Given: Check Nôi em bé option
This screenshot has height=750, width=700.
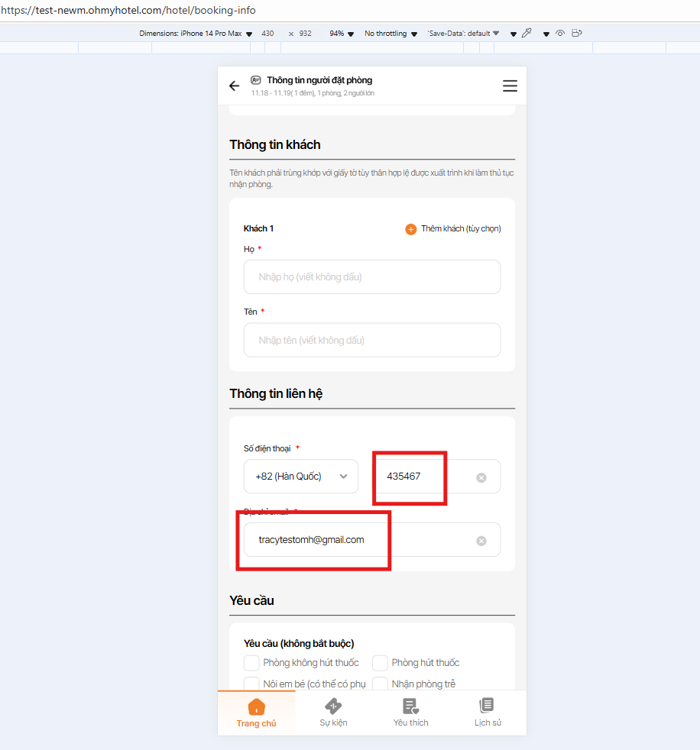Looking at the screenshot, I should coord(251,684).
